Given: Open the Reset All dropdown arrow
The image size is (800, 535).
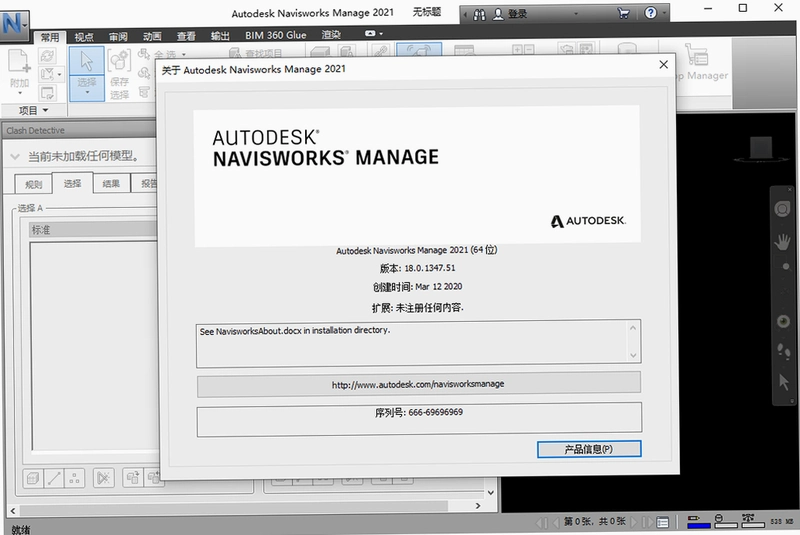Looking at the screenshot, I should [x=60, y=74].
